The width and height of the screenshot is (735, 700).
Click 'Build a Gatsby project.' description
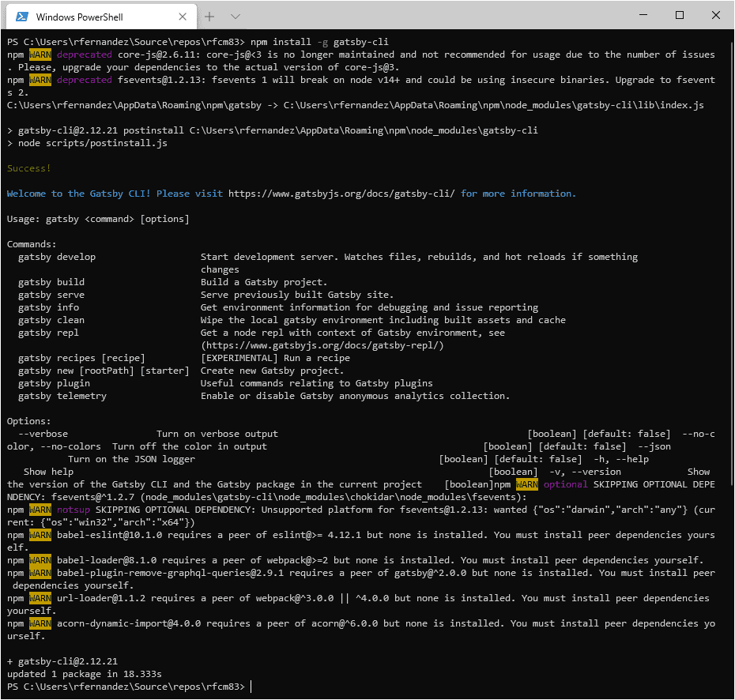[x=264, y=282]
